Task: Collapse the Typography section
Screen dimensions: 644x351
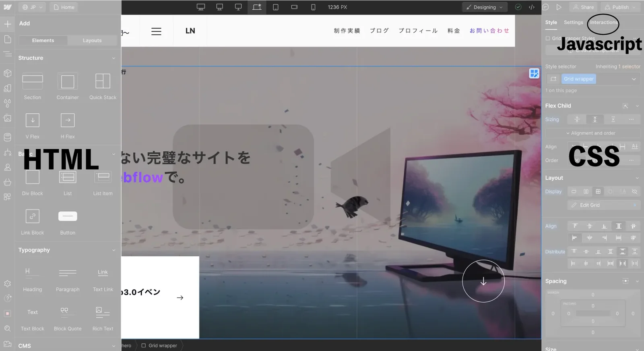Action: pos(114,250)
